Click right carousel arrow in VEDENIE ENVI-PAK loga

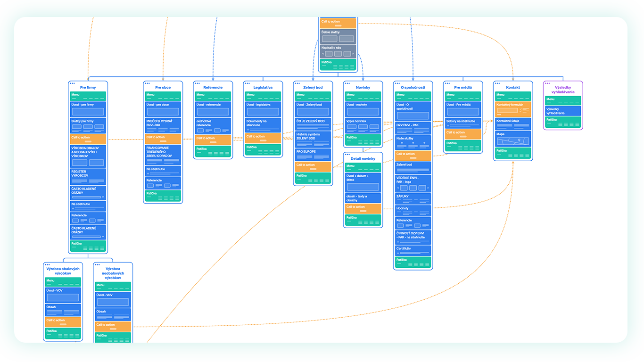(x=428, y=188)
